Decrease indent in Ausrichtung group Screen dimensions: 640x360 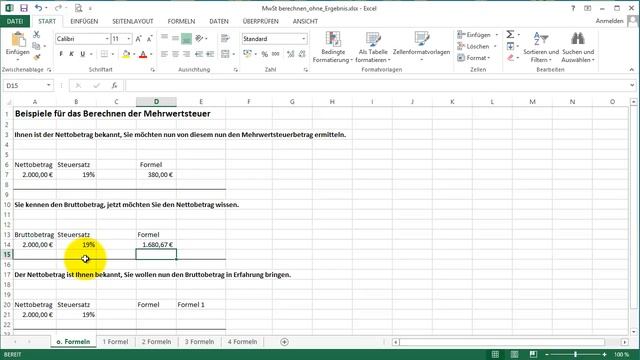click(199, 54)
